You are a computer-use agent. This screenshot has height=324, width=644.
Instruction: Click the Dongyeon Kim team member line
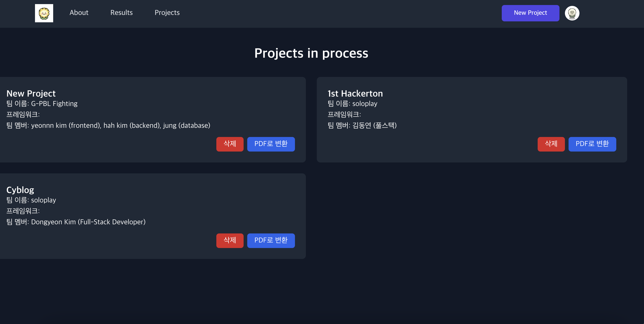76,222
